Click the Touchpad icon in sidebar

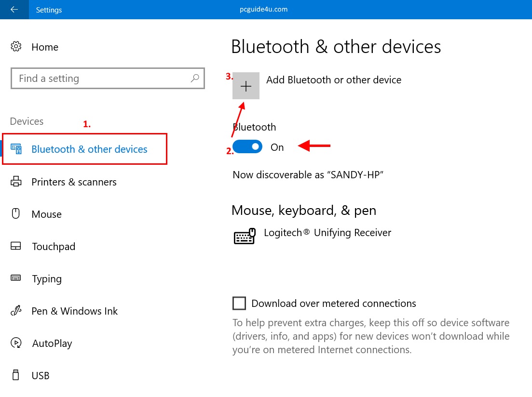[16, 246]
